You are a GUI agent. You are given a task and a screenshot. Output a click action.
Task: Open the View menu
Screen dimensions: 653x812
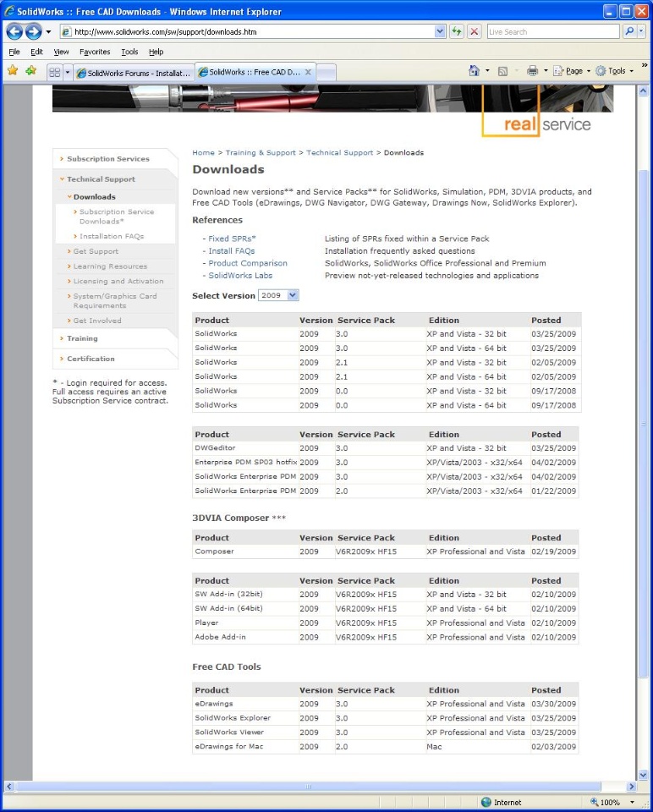tap(61, 52)
